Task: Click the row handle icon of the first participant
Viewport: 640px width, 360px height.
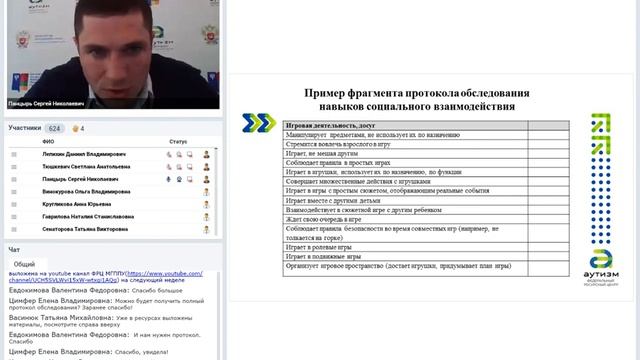Action: 14,154
